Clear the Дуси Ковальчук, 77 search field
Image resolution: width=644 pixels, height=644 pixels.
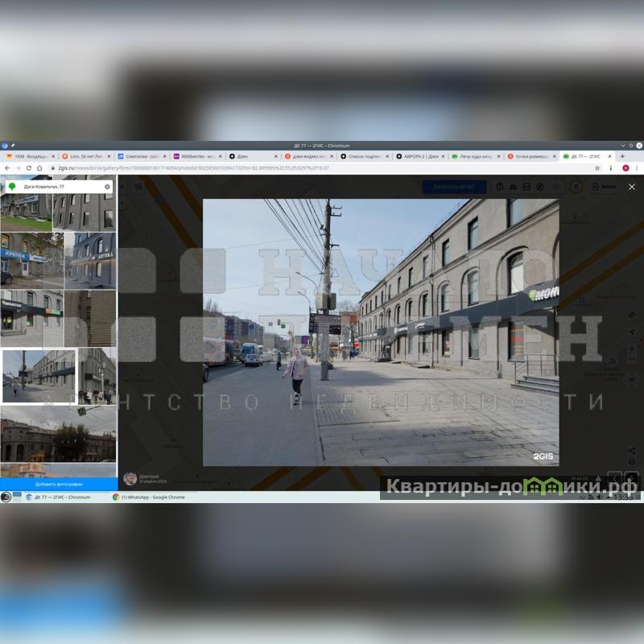click(x=107, y=187)
